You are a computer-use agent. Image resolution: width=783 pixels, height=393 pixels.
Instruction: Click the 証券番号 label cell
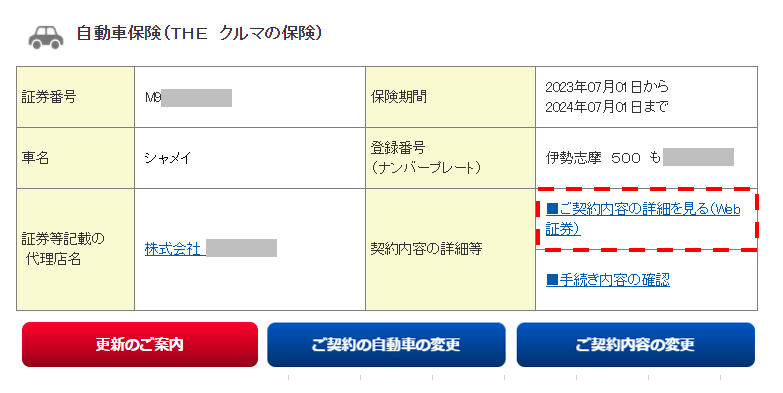75,97
